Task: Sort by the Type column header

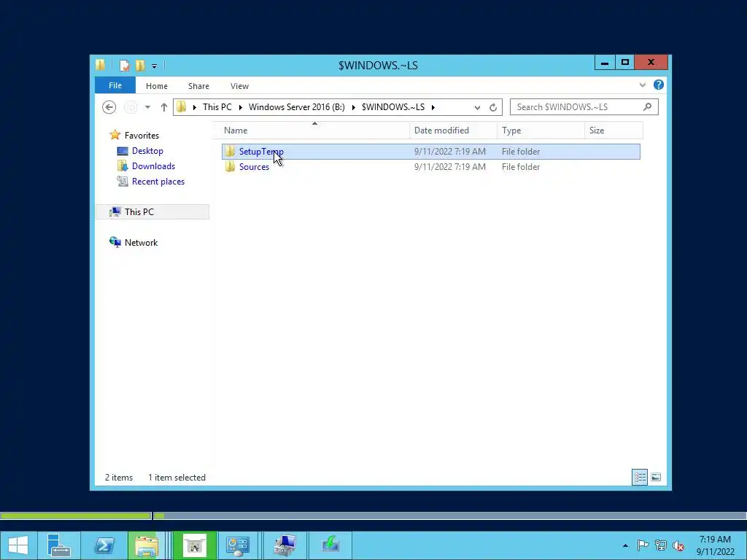Action: point(541,131)
